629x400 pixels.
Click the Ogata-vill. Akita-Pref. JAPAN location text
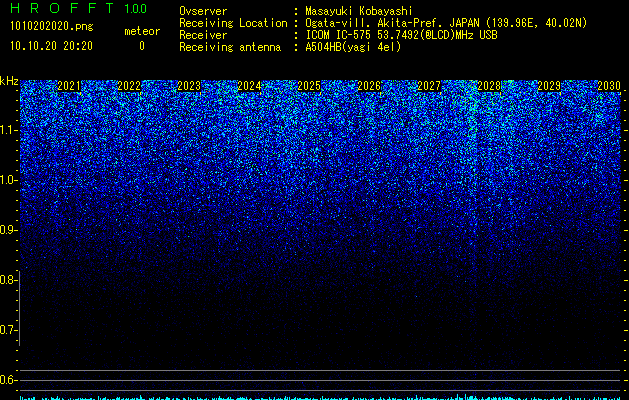click(446, 23)
